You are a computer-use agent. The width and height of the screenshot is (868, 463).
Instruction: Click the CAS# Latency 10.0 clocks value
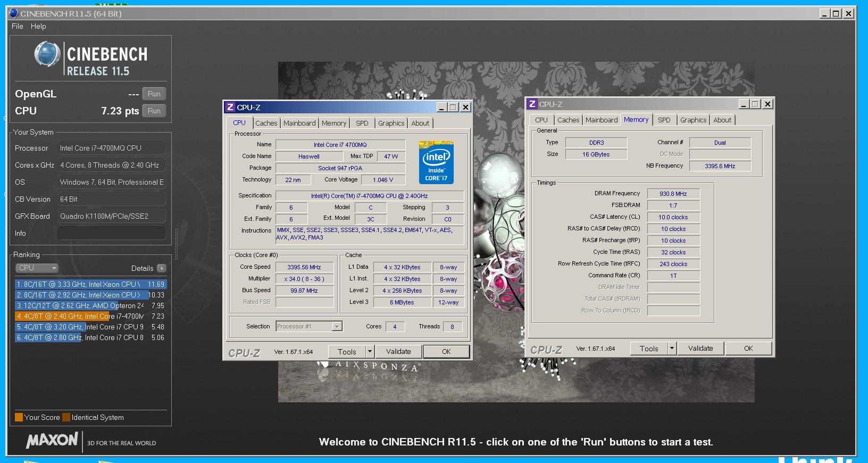click(673, 217)
